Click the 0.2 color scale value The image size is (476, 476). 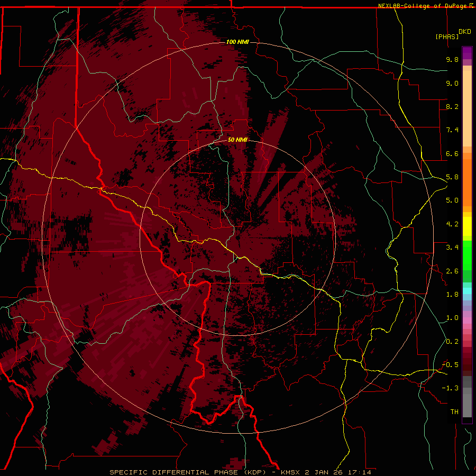(x=452, y=342)
